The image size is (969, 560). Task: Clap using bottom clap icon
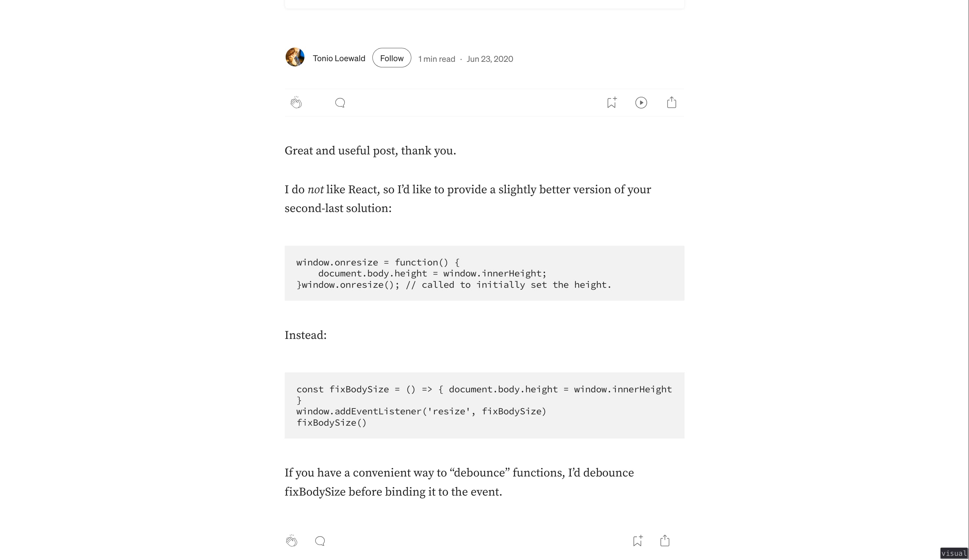click(291, 540)
